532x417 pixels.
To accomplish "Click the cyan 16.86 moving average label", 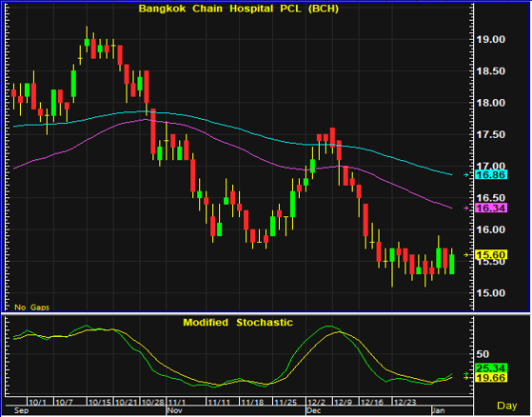I will pos(491,175).
